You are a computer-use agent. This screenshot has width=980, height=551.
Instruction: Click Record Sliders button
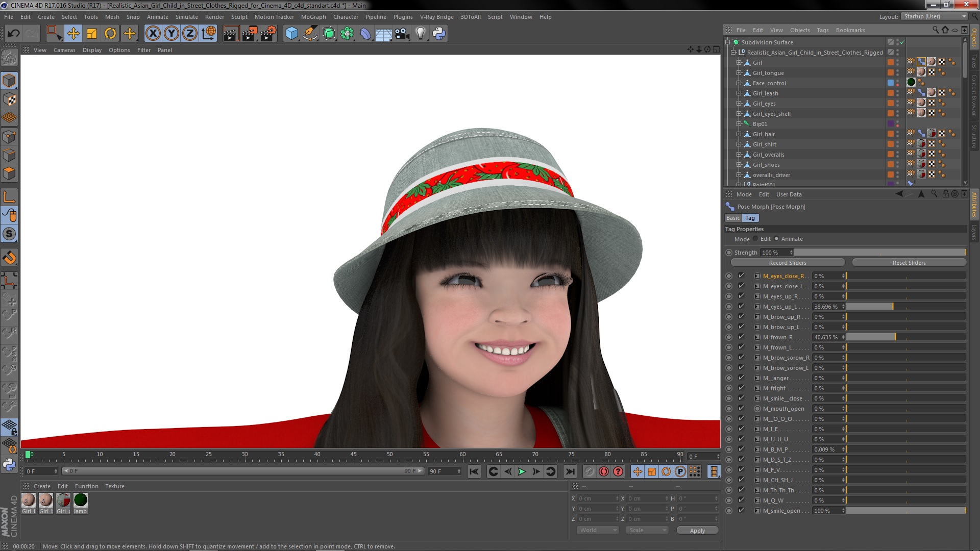[x=788, y=263]
